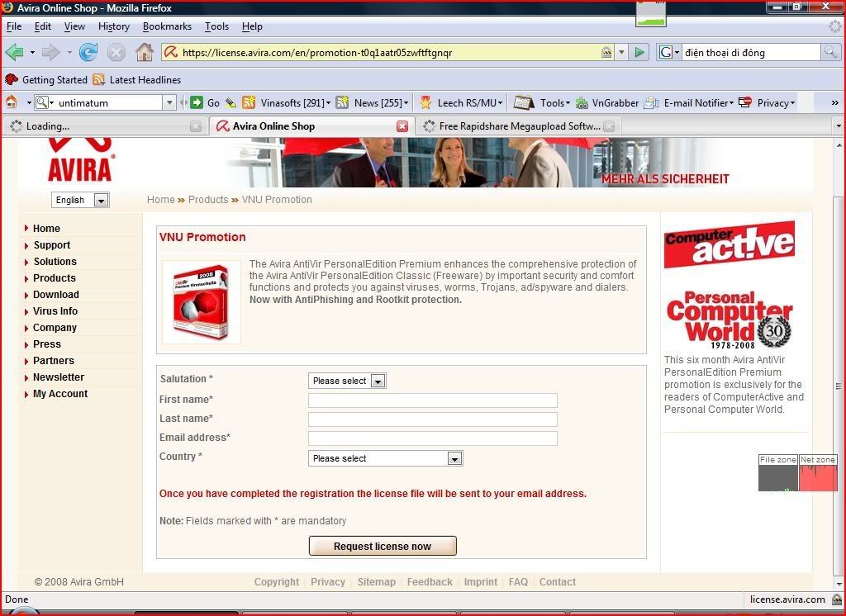
Task: Click the green Go arrow beside the address bar
Action: tap(639, 52)
